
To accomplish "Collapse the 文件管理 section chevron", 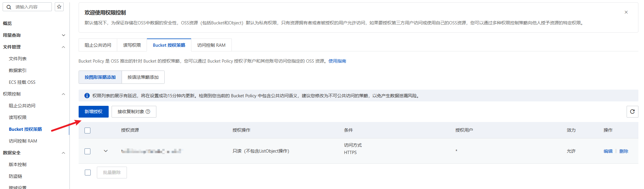I will pos(63,47).
